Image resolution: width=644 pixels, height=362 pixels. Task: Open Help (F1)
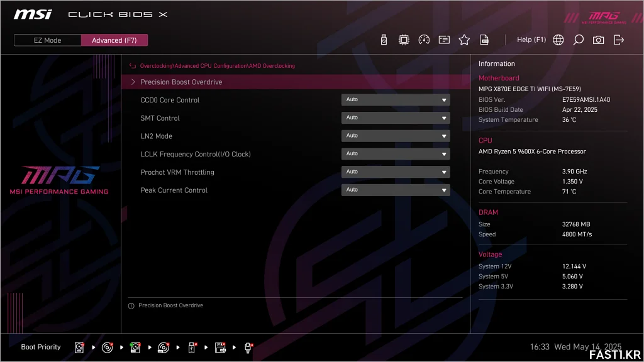point(531,40)
